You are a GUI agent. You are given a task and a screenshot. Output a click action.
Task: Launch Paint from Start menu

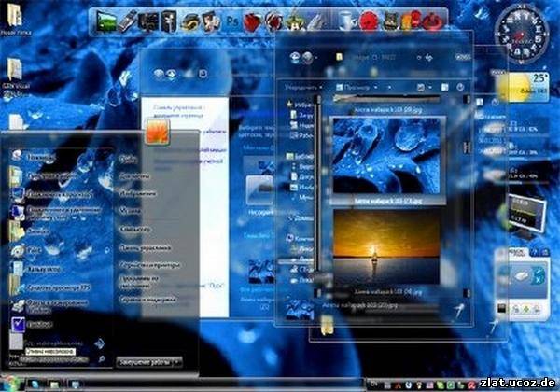click(27, 250)
